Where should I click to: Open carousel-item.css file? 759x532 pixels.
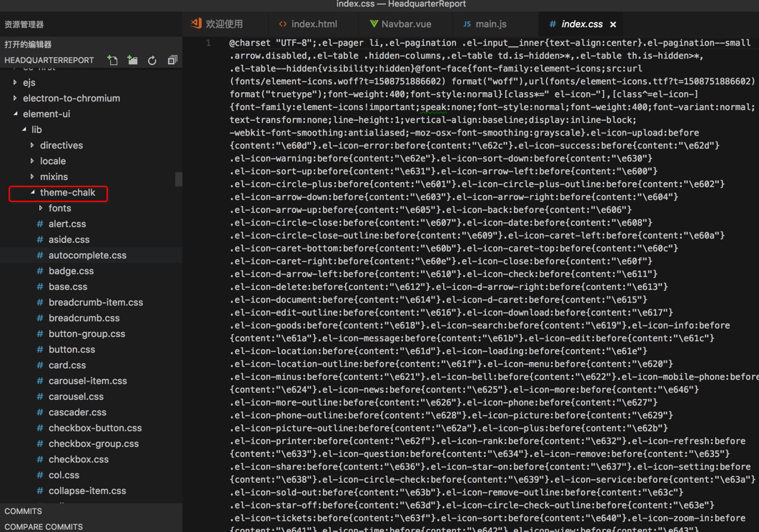pyautogui.click(x=88, y=381)
